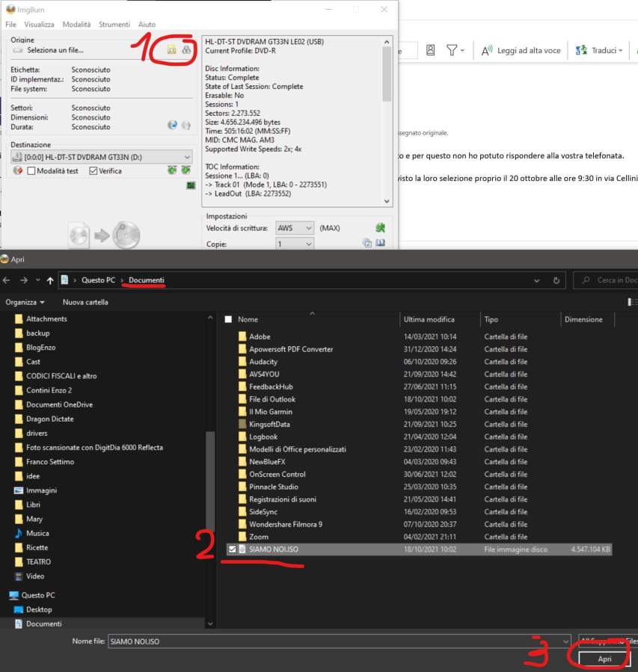Click the refresh icon in the address bar
Viewport: 638px width, 672px height.
[556, 280]
